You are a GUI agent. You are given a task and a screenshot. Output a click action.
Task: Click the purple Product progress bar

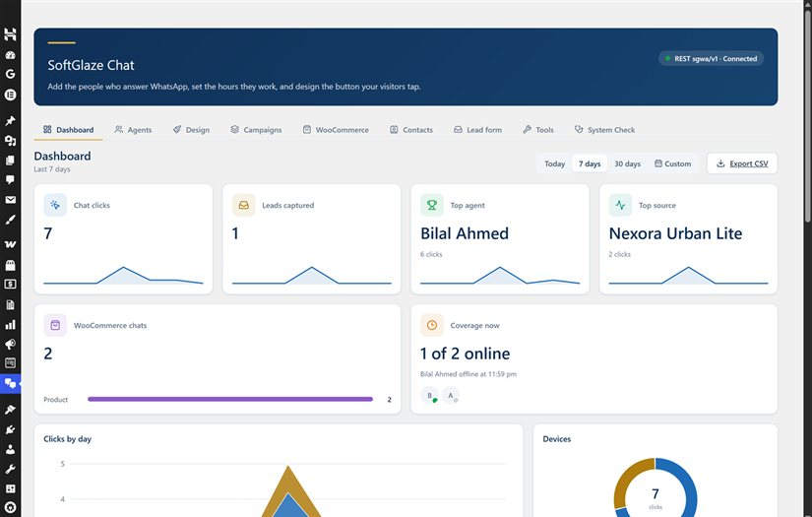coord(230,399)
